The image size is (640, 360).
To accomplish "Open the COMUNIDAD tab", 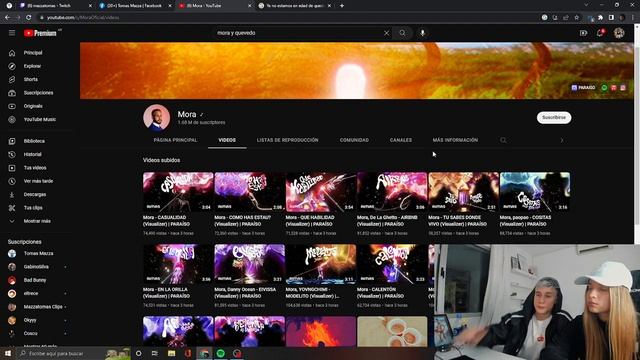I will coord(354,140).
